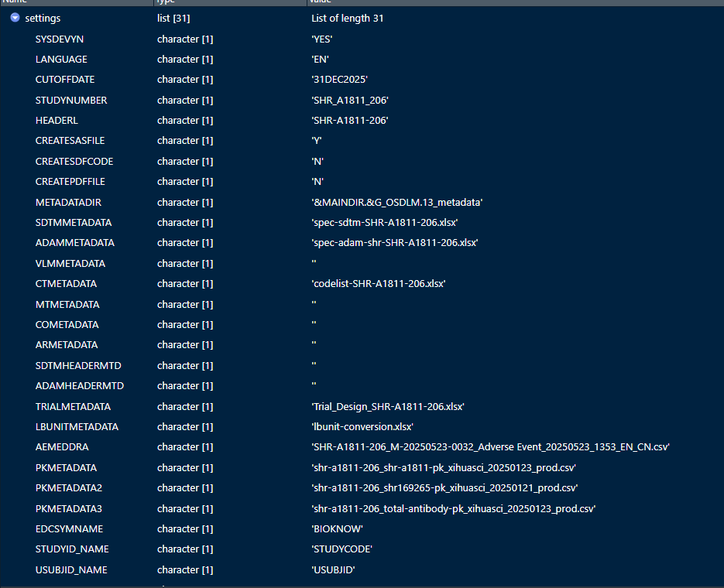Image resolution: width=724 pixels, height=588 pixels.
Task: Collapse the settings list expander arrow
Action: (15, 18)
